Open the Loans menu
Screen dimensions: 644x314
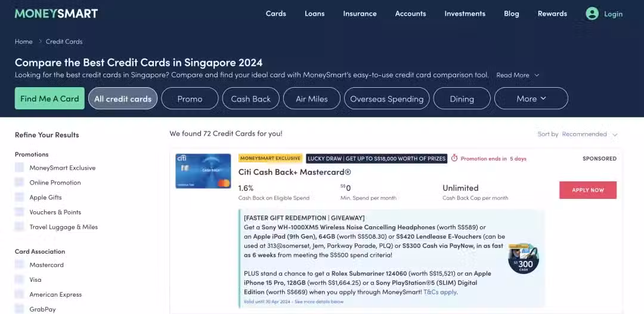[x=315, y=14]
